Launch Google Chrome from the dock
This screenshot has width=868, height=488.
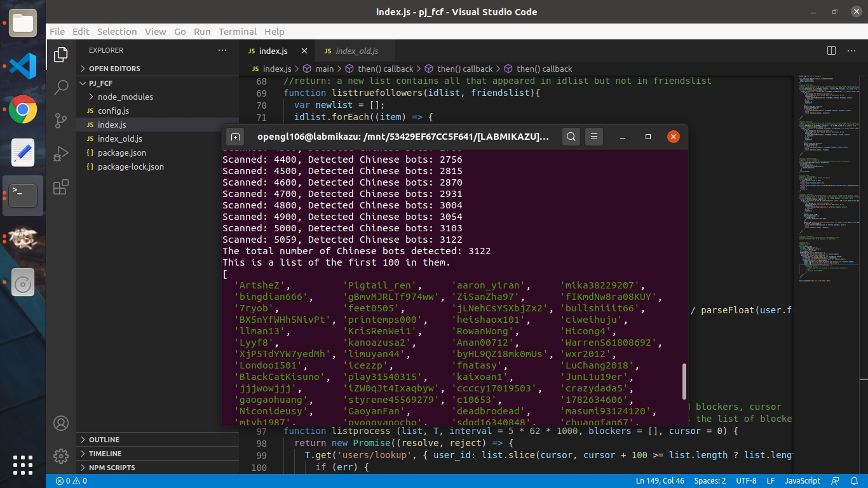click(23, 110)
